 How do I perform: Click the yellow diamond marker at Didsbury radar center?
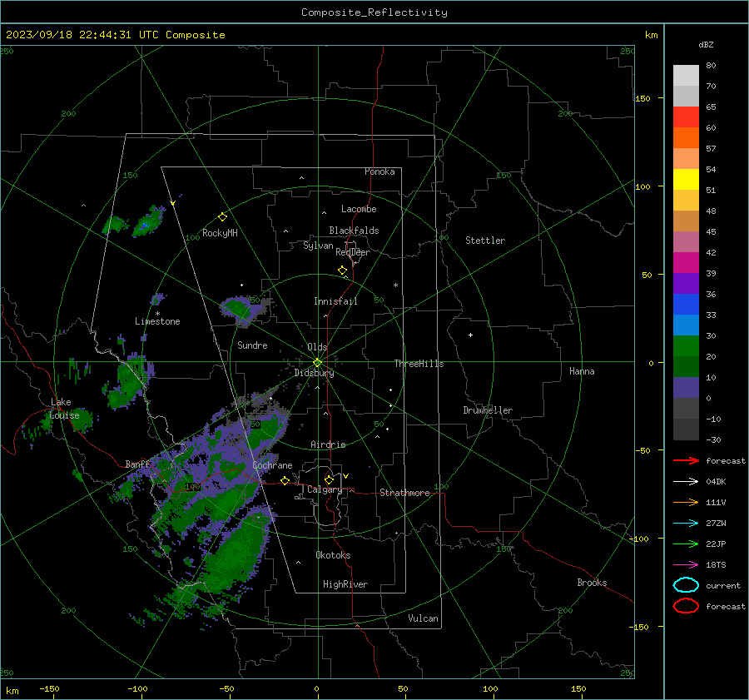pos(318,363)
